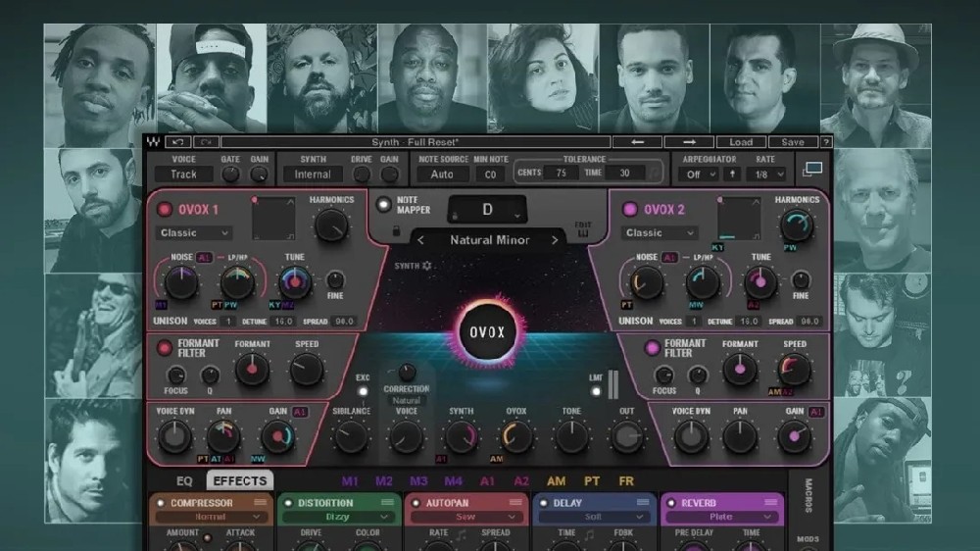980x551 pixels.
Task: Toggle the Distortion effect on/off
Action: click(288, 503)
